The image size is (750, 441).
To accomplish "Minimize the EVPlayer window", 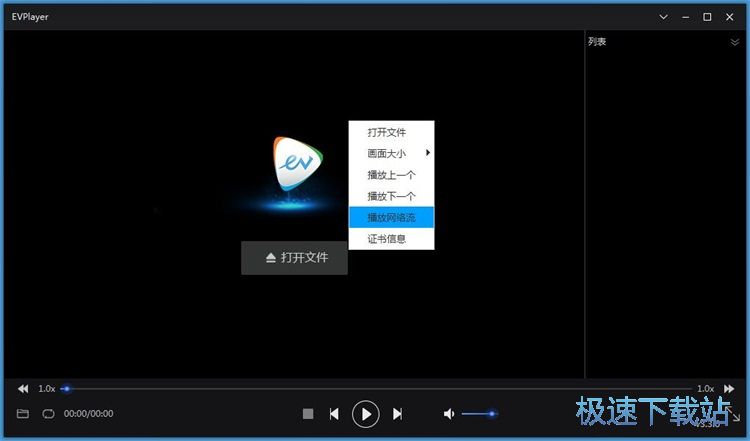I will 685,17.
